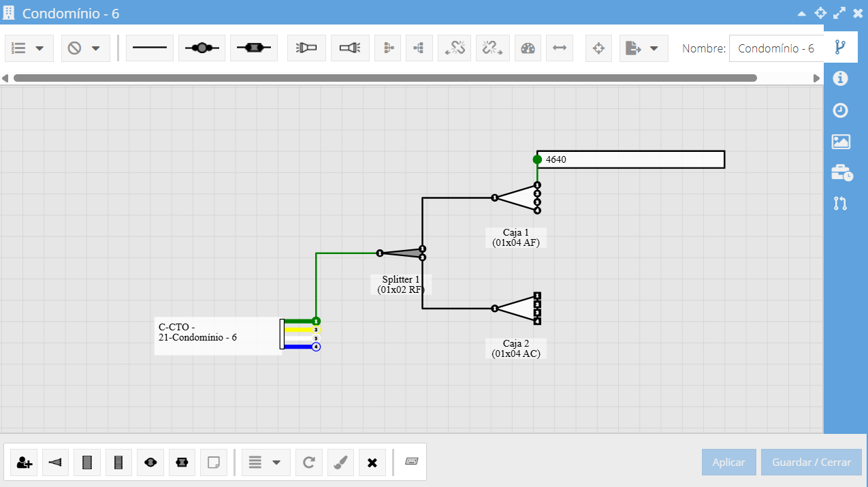Open the info sidebar icon
868x487 pixels.
[x=841, y=78]
